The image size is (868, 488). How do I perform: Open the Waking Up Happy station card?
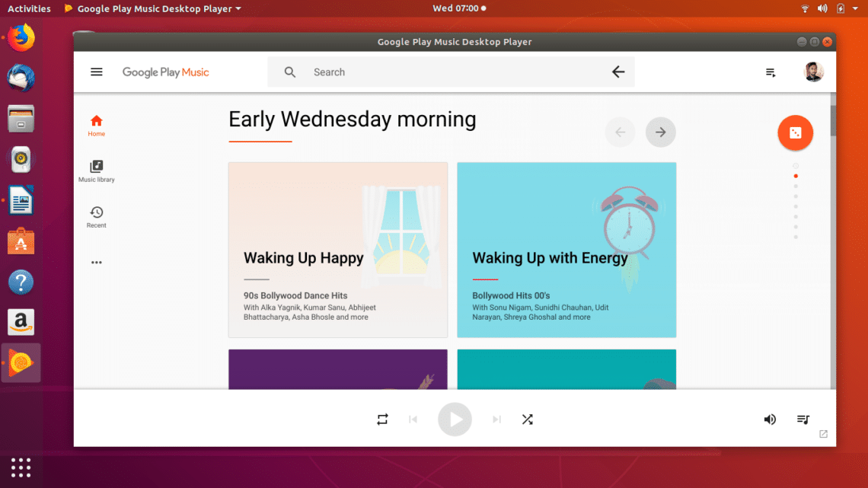tap(337, 250)
